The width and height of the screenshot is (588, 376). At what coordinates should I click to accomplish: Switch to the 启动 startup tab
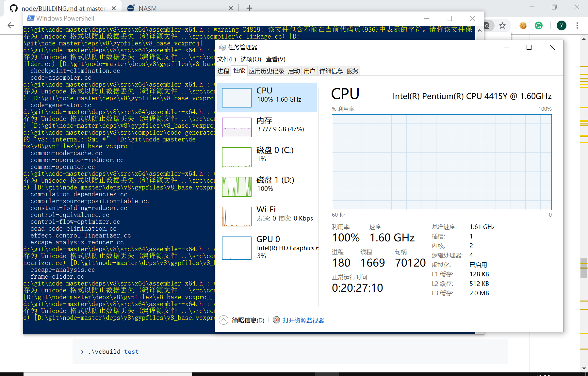294,71
